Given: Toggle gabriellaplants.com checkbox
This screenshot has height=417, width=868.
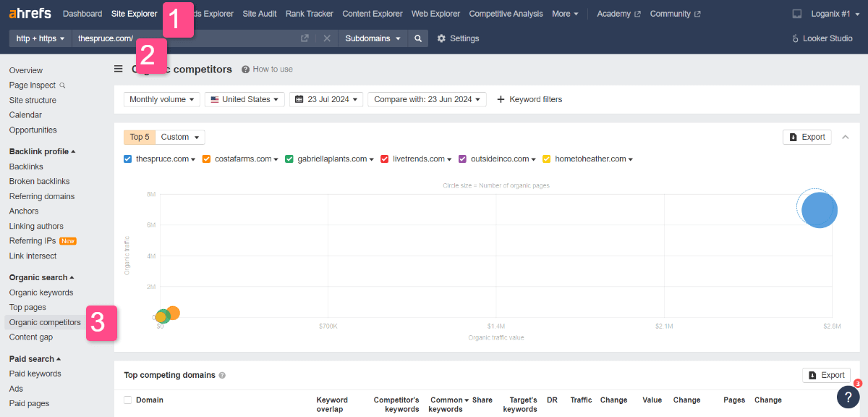Looking at the screenshot, I should (289, 159).
